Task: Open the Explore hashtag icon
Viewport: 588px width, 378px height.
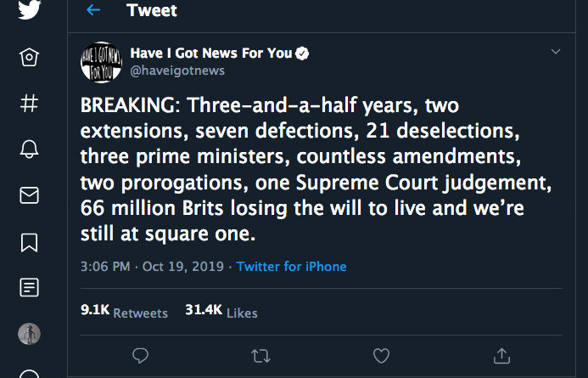Action: [29, 104]
